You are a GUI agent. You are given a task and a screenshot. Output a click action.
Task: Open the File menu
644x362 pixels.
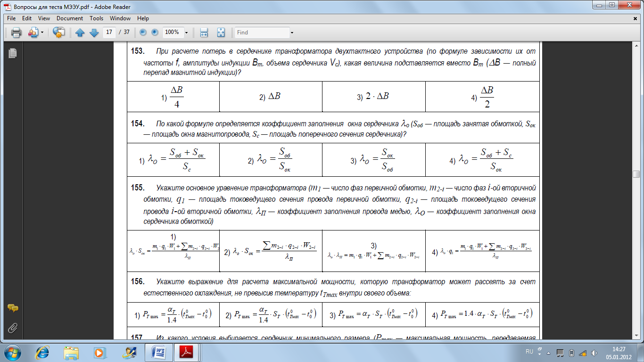click(11, 18)
